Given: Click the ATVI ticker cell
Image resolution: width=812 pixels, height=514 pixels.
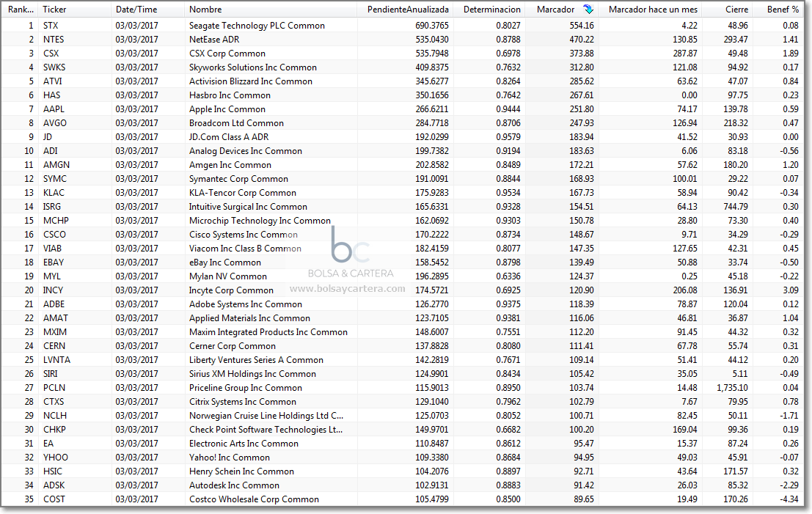Looking at the screenshot, I should 52,81.
